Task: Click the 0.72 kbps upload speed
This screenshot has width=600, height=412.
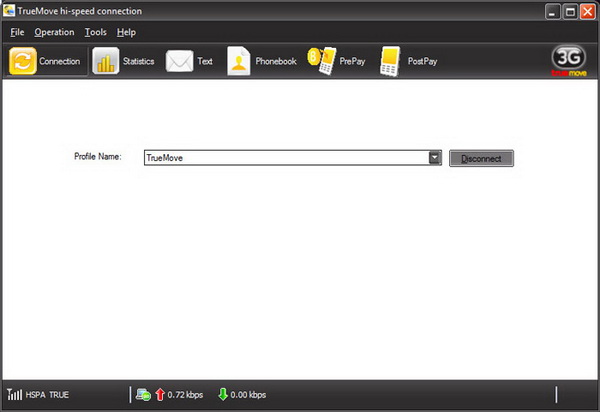Action: [x=185, y=395]
